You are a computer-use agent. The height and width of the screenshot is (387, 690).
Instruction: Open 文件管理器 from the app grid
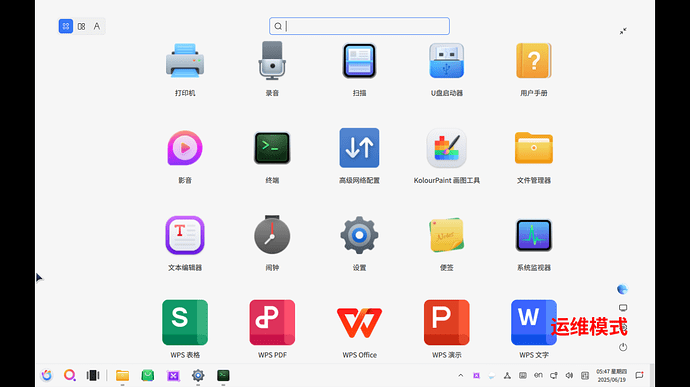533,148
